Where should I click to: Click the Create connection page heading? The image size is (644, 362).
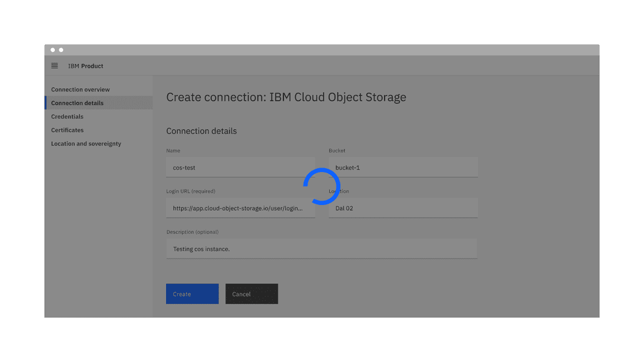[286, 97]
